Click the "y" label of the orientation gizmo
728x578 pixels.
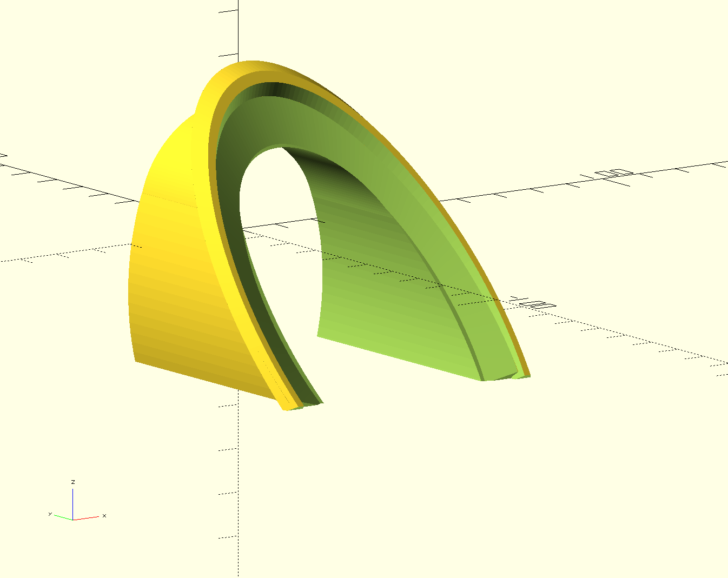pyautogui.click(x=50, y=514)
